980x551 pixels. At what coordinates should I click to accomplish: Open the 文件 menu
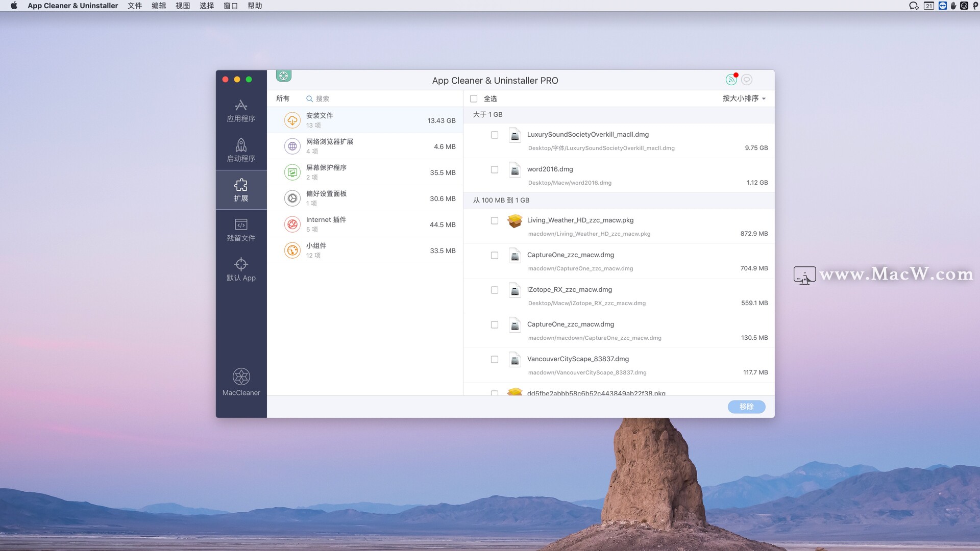(x=135, y=6)
